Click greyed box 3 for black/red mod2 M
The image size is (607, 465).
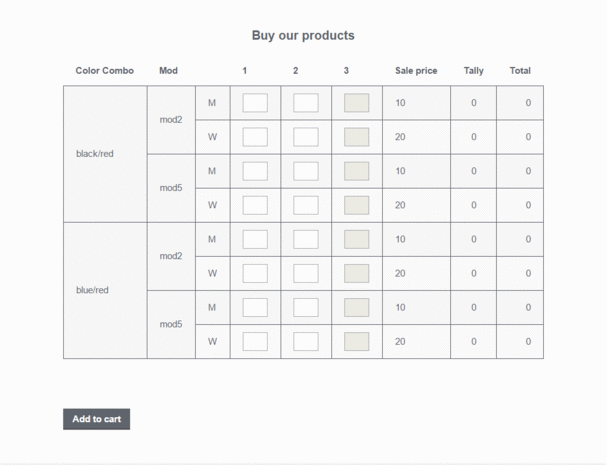357,103
